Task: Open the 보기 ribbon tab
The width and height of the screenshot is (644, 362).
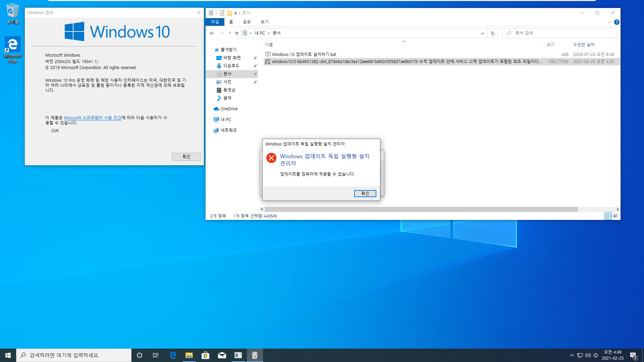Action: [265, 22]
